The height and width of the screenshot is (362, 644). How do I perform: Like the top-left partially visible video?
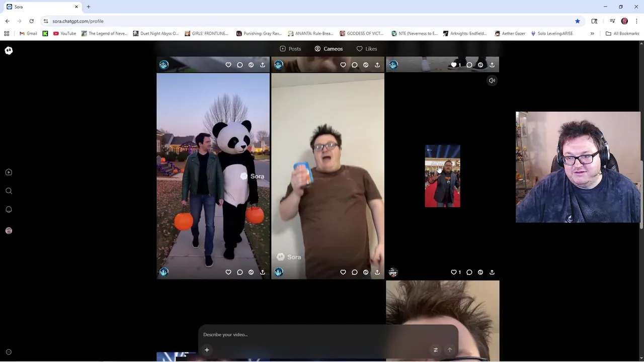click(x=228, y=65)
